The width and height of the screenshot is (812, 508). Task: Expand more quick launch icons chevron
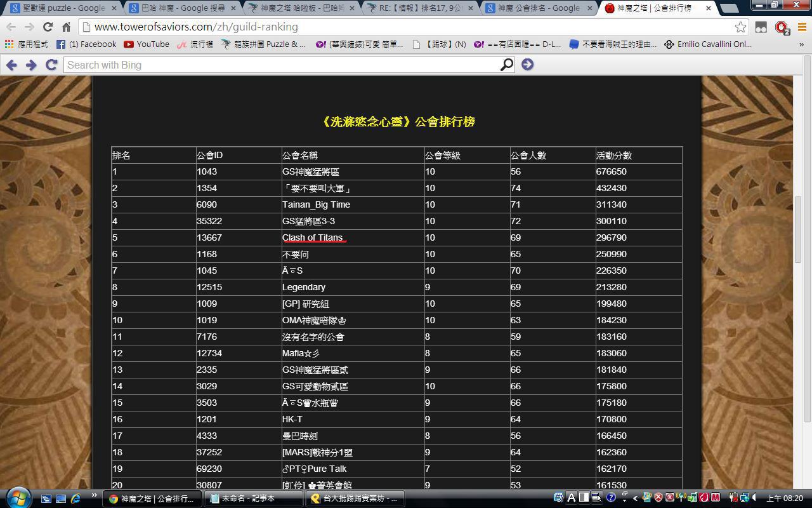coord(94,495)
